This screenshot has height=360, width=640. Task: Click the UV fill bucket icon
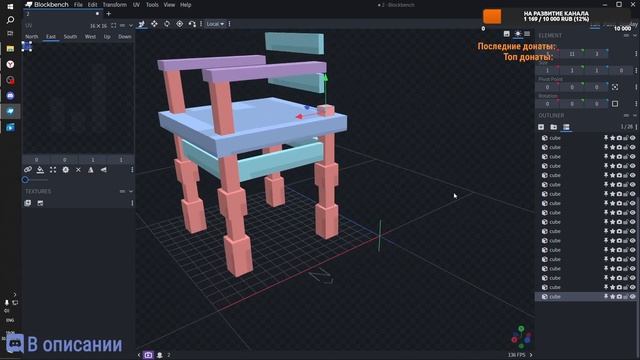click(40, 169)
